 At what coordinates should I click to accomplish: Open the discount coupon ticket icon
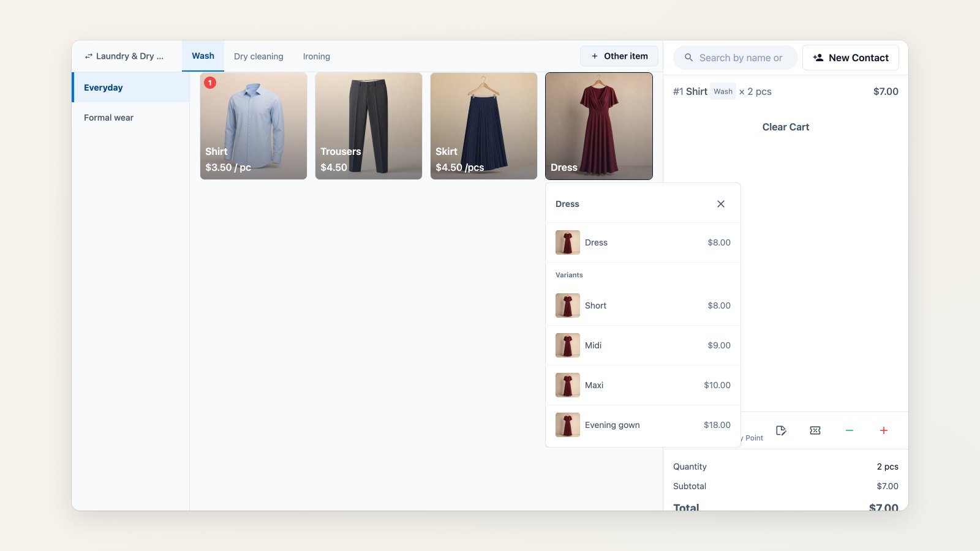click(815, 430)
